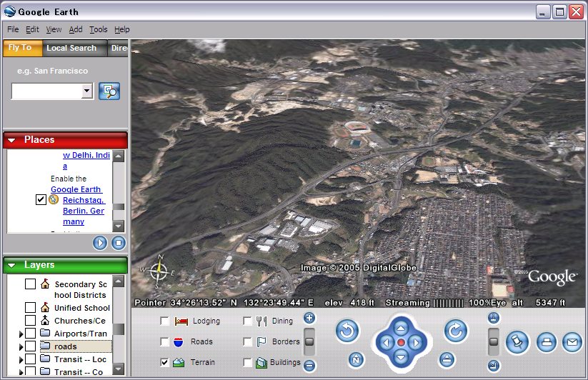Open the Tools menu

98,29
